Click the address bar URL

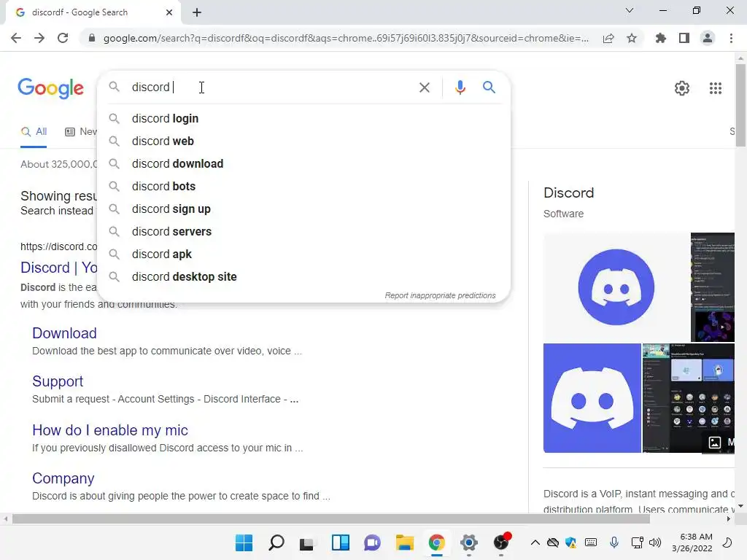(x=346, y=38)
